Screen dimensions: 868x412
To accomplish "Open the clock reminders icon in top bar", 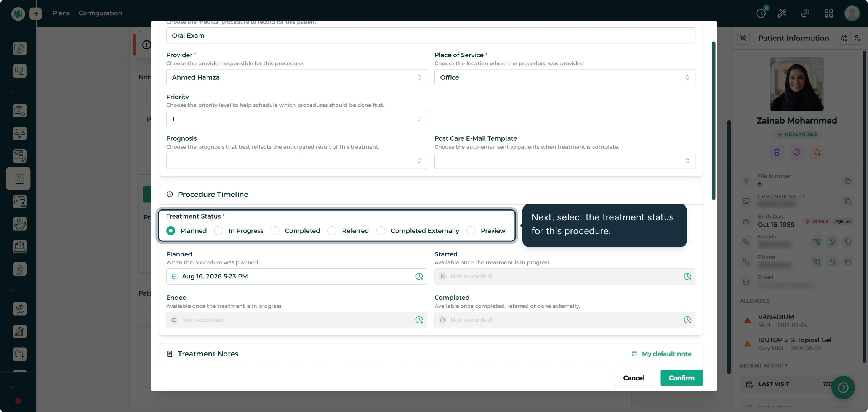I will 761,13.
